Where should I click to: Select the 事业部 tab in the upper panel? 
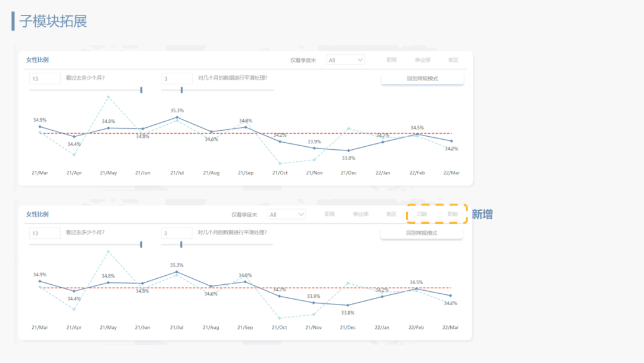tap(423, 60)
